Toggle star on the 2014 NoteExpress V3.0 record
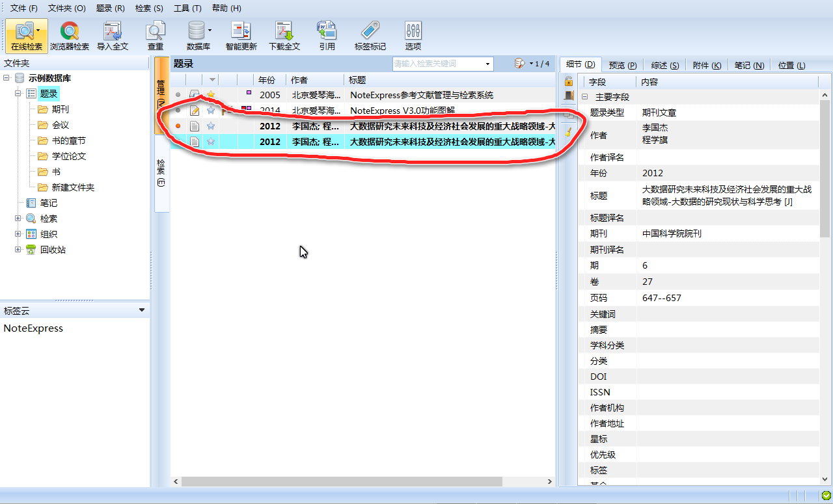This screenshot has width=833, height=504. (211, 110)
